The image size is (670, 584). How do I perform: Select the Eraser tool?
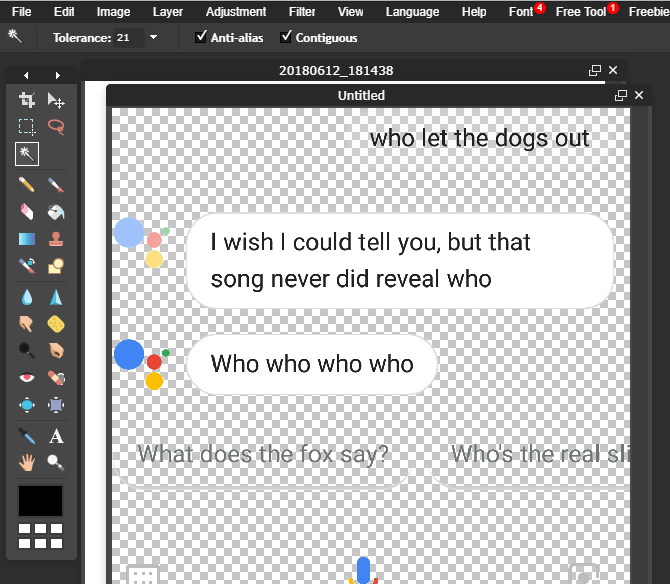[x=26, y=212]
